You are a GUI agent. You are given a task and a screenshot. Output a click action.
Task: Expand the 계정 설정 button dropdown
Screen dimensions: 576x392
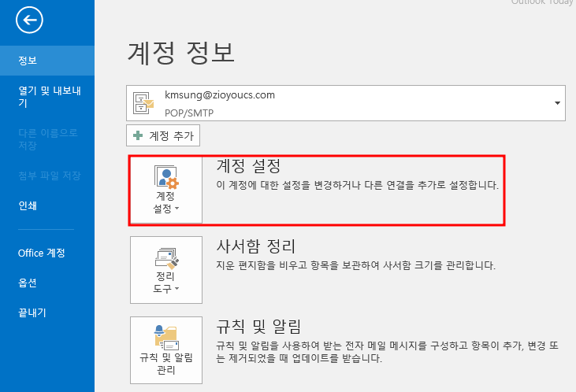tap(177, 209)
